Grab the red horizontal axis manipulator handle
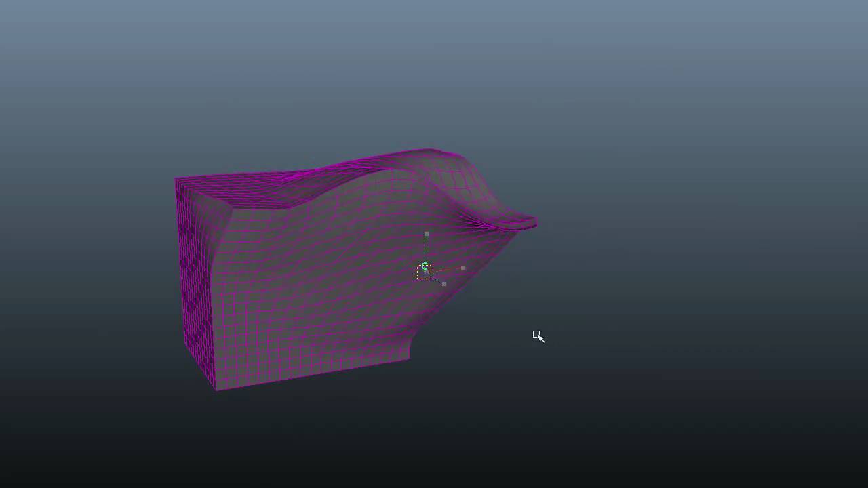Image resolution: width=868 pixels, height=488 pixels. click(463, 268)
